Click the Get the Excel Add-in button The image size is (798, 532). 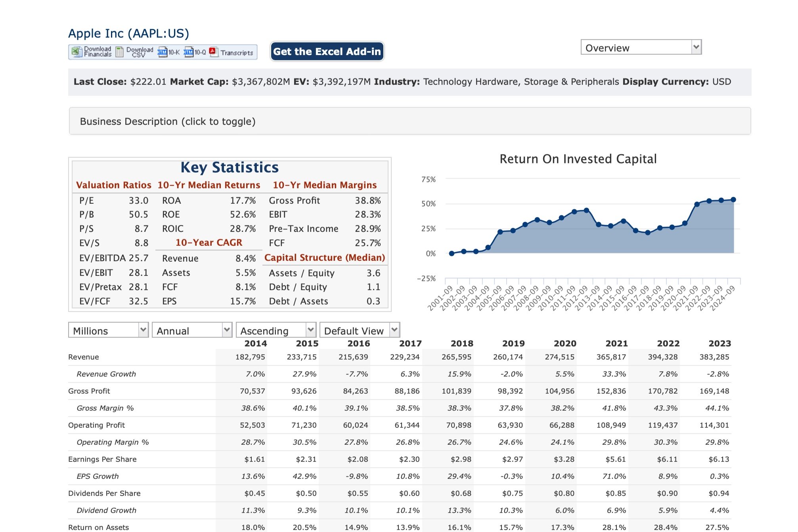pos(327,52)
